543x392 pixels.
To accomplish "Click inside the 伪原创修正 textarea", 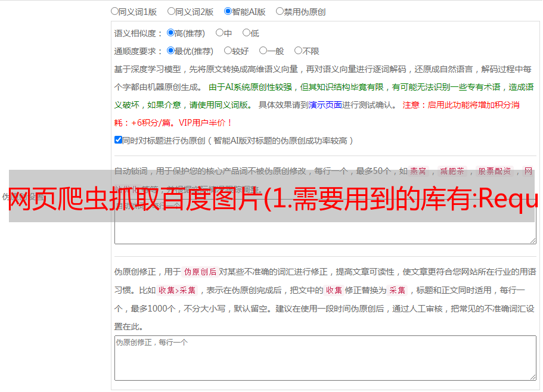I will [325, 358].
